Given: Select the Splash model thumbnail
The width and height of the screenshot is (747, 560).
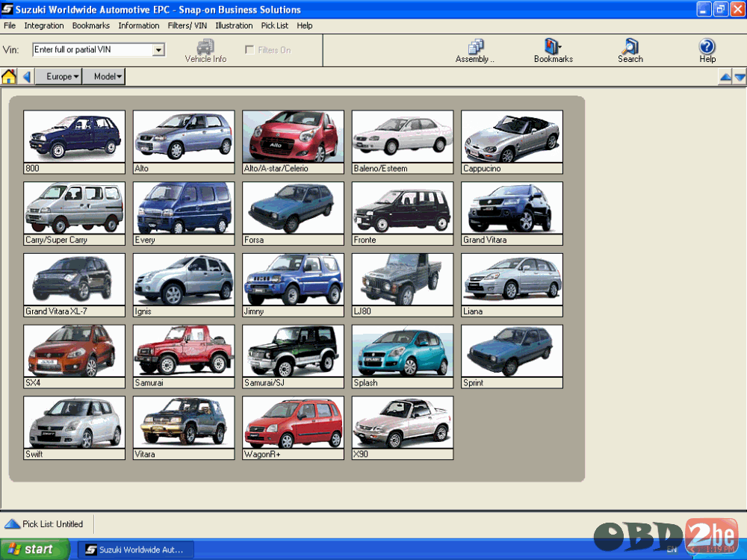Looking at the screenshot, I should [403, 356].
